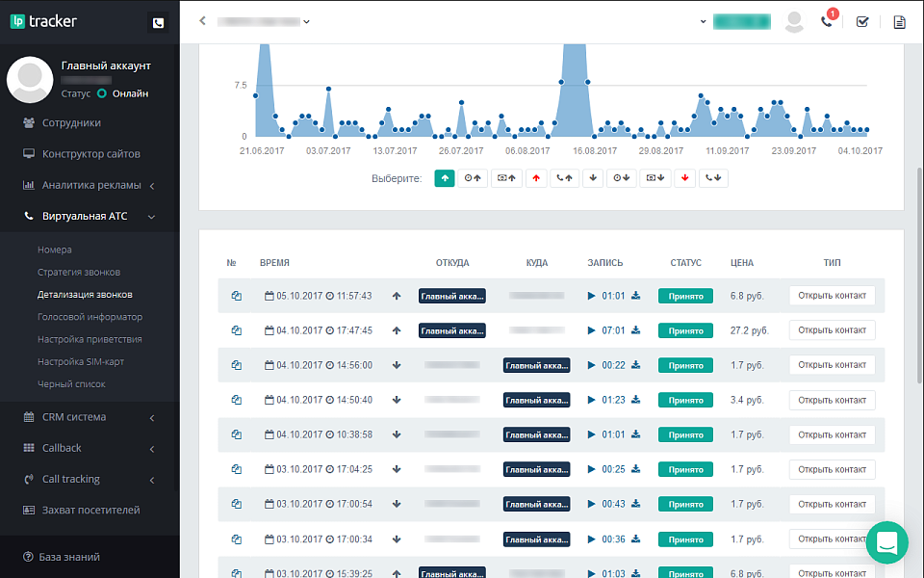Toggle the red down-arrow calls filter
The width and height of the screenshot is (924, 578).
[x=683, y=178]
